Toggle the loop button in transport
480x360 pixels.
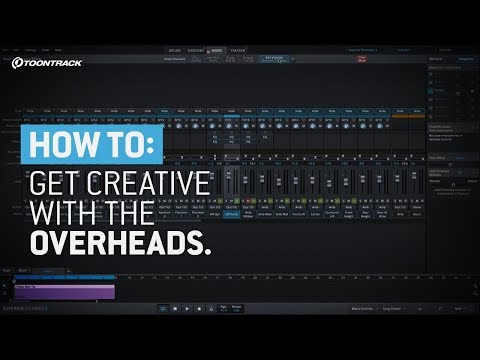163,309
